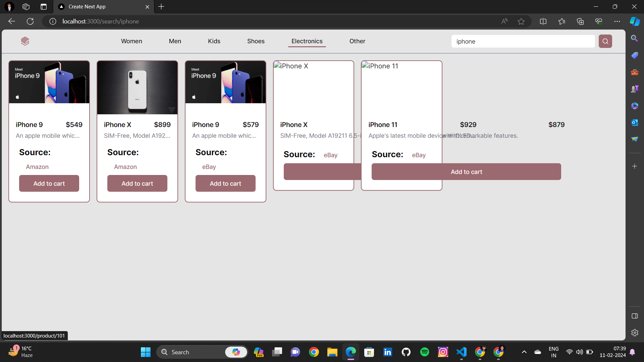Viewport: 644px width, 362px height.
Task: Click the iPhone 11 product title
Action: [383, 125]
